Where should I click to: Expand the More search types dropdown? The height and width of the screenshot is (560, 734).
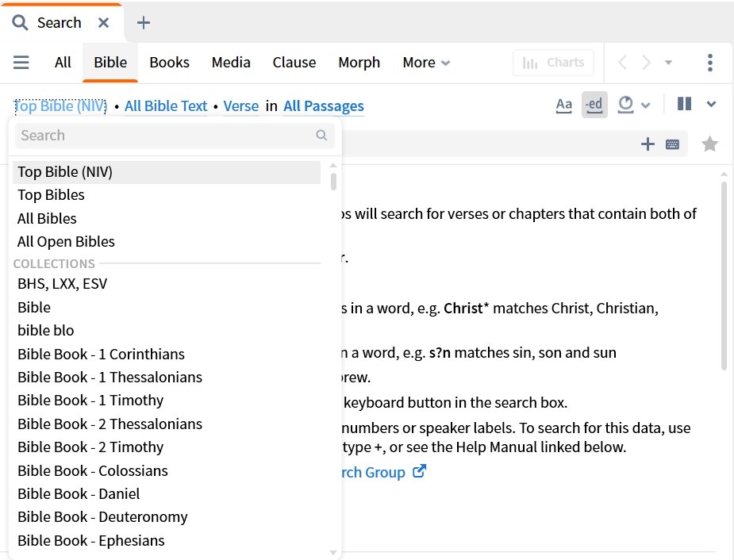click(x=426, y=63)
